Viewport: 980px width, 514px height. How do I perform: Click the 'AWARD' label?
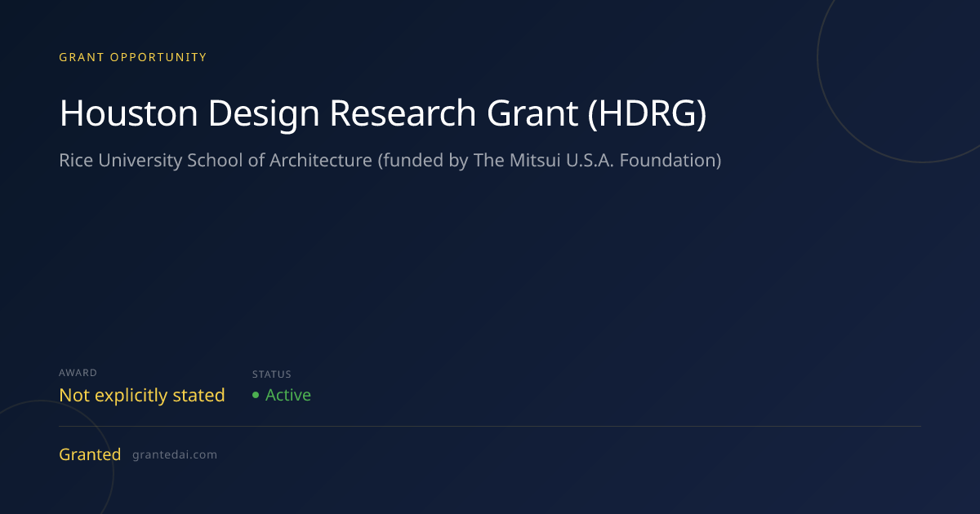click(78, 373)
